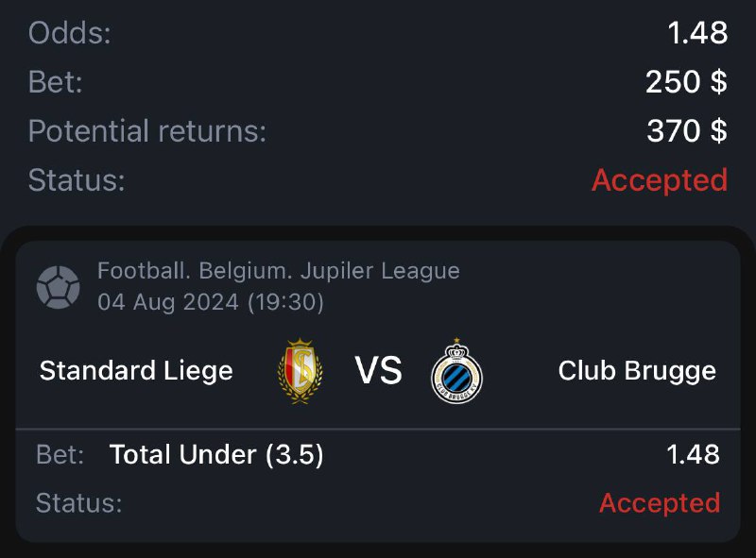The image size is (756, 558).
Task: Click the 1.48 value next to Odds:
Action: coord(697,33)
